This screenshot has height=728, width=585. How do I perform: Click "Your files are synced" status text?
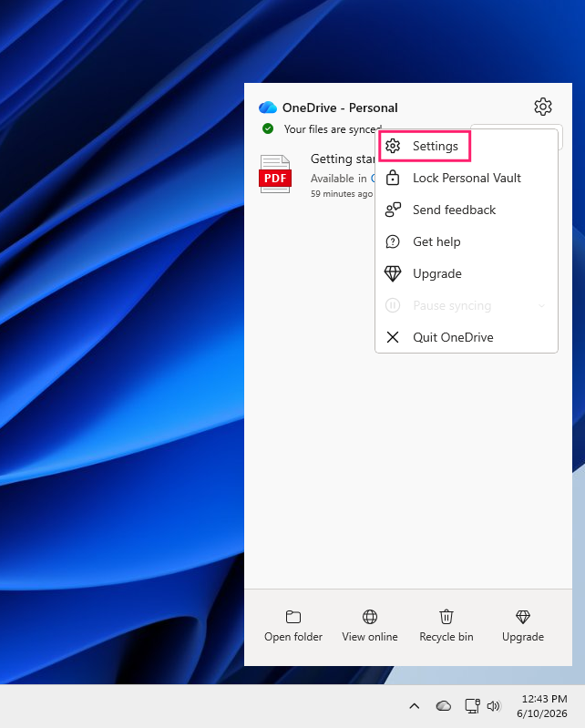click(333, 129)
